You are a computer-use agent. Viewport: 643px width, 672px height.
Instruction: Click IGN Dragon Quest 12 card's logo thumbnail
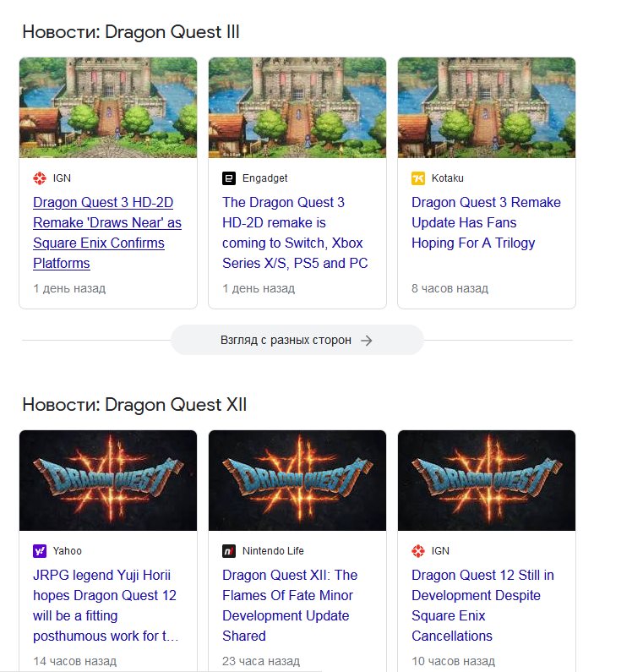487,480
